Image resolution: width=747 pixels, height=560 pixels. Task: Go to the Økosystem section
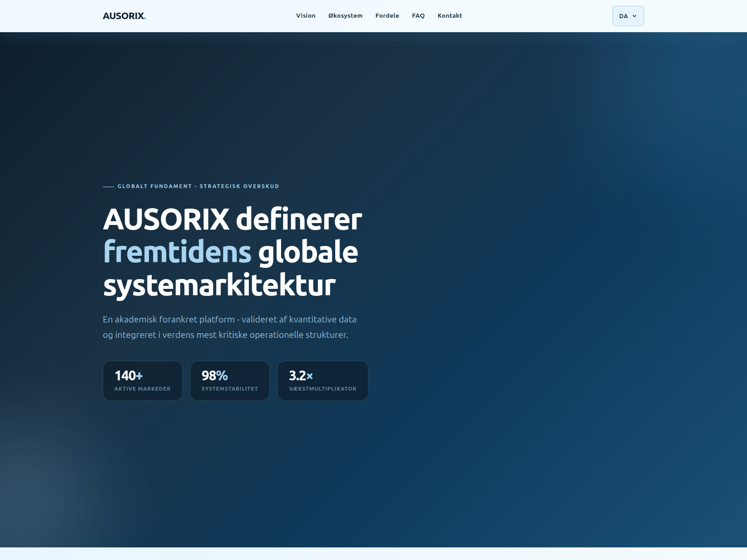[345, 15]
